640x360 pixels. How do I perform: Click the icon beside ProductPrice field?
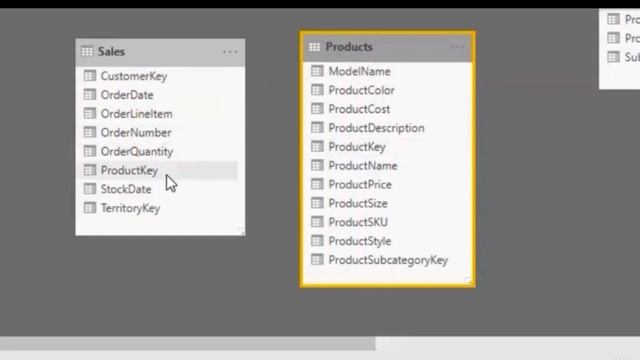click(x=317, y=184)
